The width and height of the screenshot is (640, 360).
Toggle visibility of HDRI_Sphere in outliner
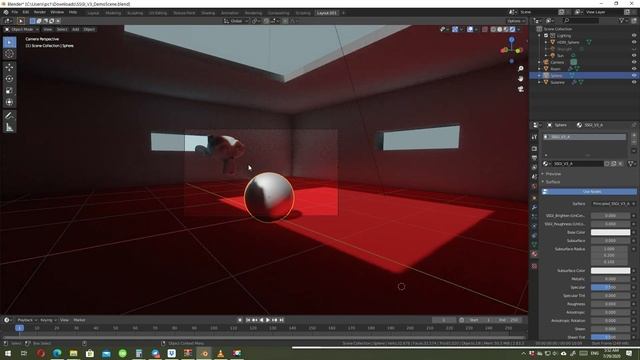click(x=634, y=42)
